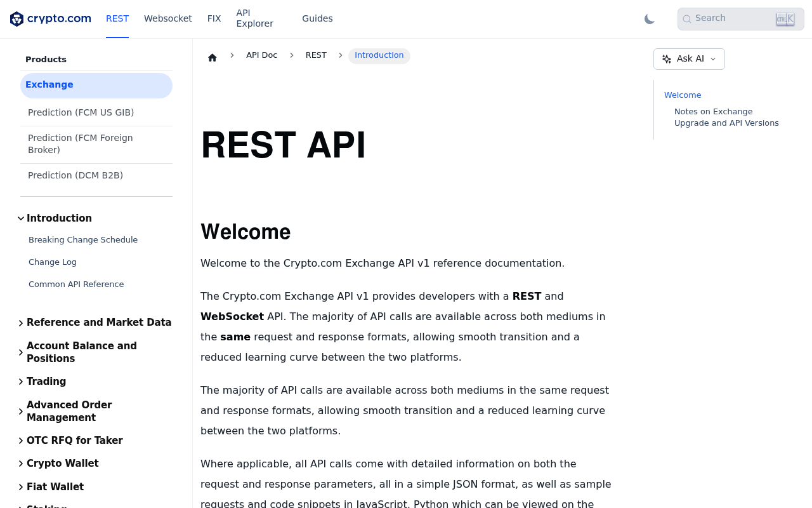This screenshot has height=508, width=812.
Task: Expand the Trading section chevron
Action: pos(21,382)
